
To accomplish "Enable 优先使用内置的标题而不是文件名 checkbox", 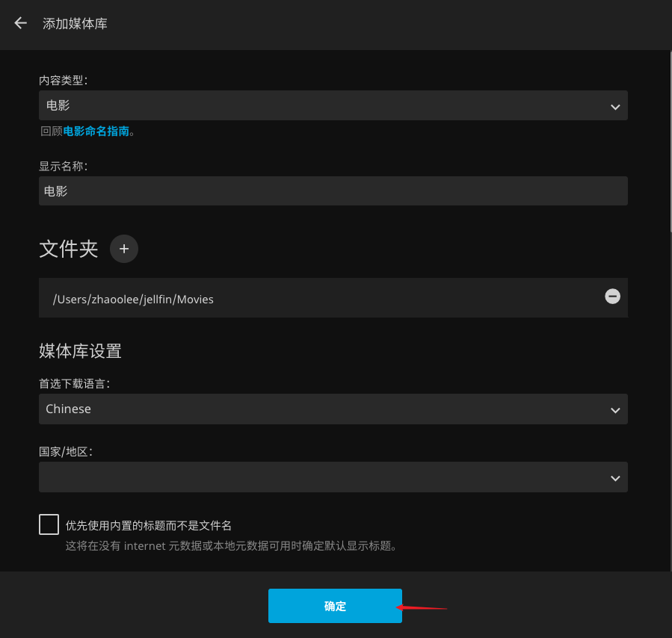I will [x=49, y=524].
